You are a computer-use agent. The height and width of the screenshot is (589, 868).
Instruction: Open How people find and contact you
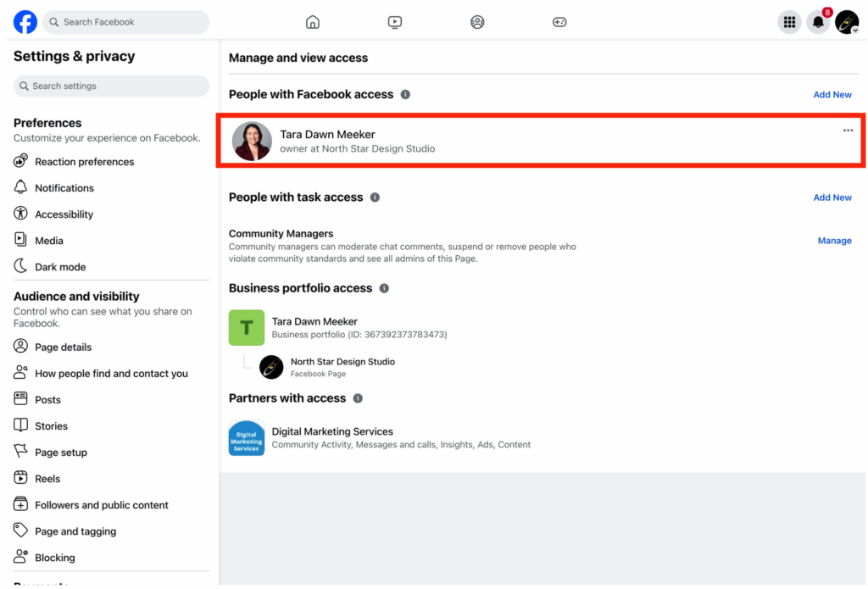(x=111, y=374)
